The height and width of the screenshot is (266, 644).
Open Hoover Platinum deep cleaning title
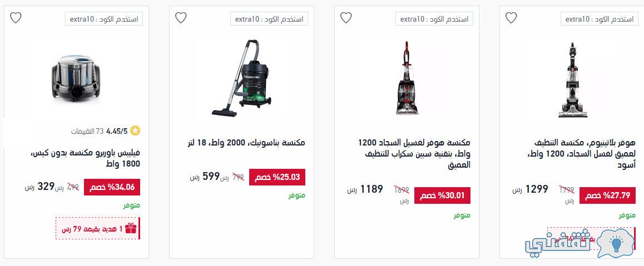[581, 154]
